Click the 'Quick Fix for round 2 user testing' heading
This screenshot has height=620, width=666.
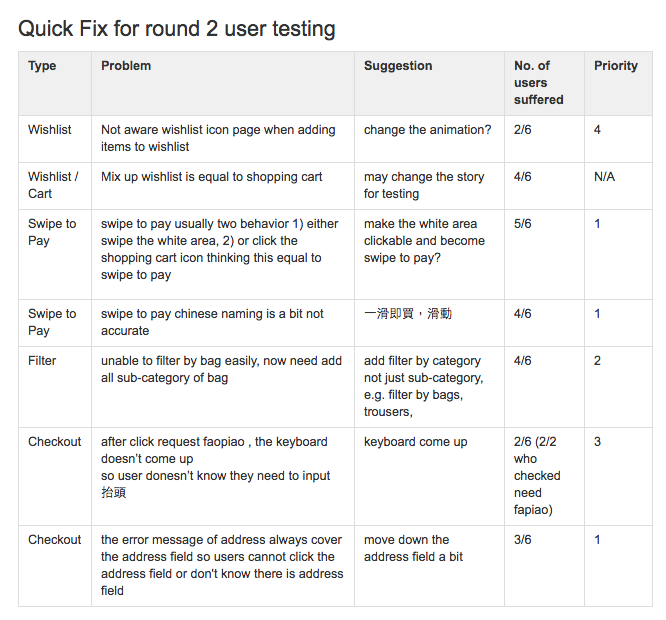(177, 29)
